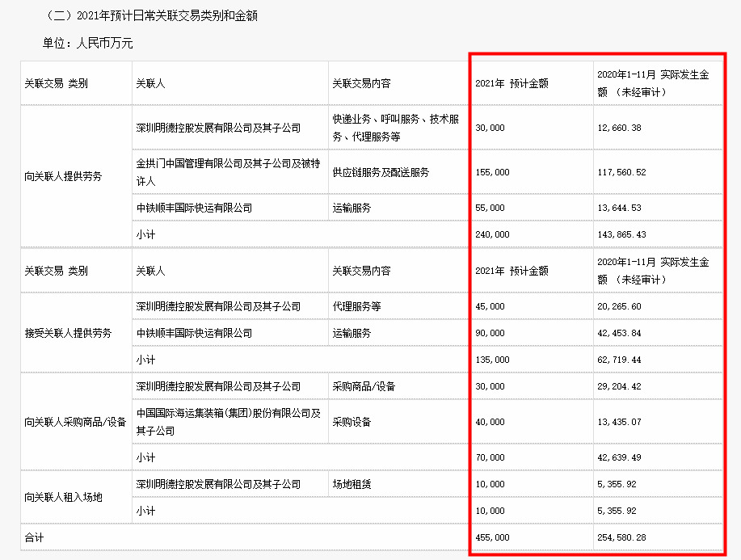
Task: Select the cell '向关联人采购商品/设备'
Action: (75, 422)
